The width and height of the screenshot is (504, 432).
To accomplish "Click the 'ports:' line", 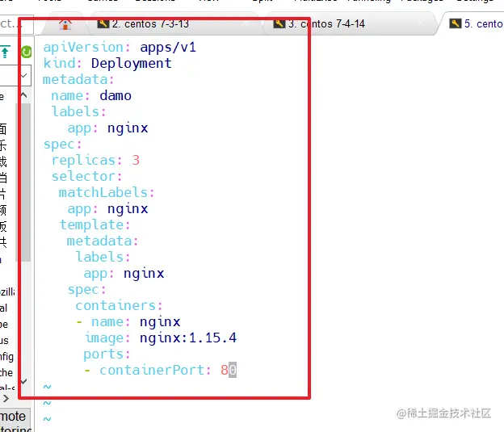I will [107, 354].
